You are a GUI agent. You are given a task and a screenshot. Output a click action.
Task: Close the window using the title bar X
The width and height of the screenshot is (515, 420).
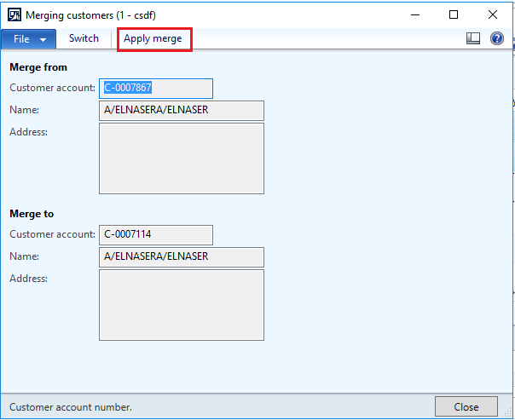coord(494,14)
